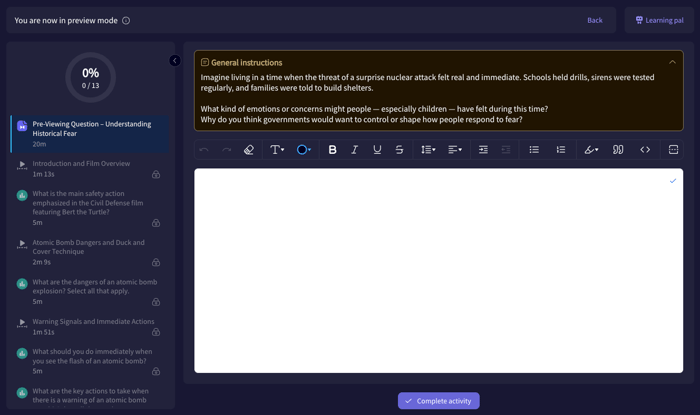Click the 1m 51s duration text

coord(43,332)
